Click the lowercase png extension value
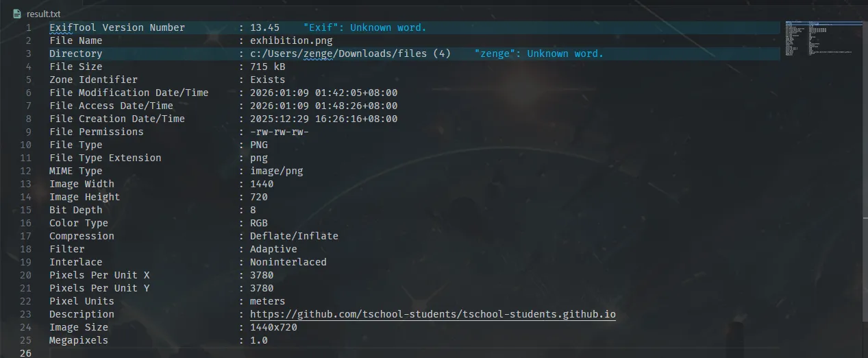The image size is (868, 358). pos(259,158)
